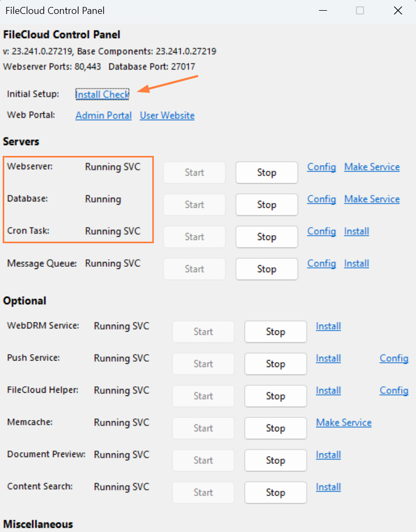This screenshot has height=532, width=416.
Task: Stop the Cron Task service
Action: [x=266, y=237]
